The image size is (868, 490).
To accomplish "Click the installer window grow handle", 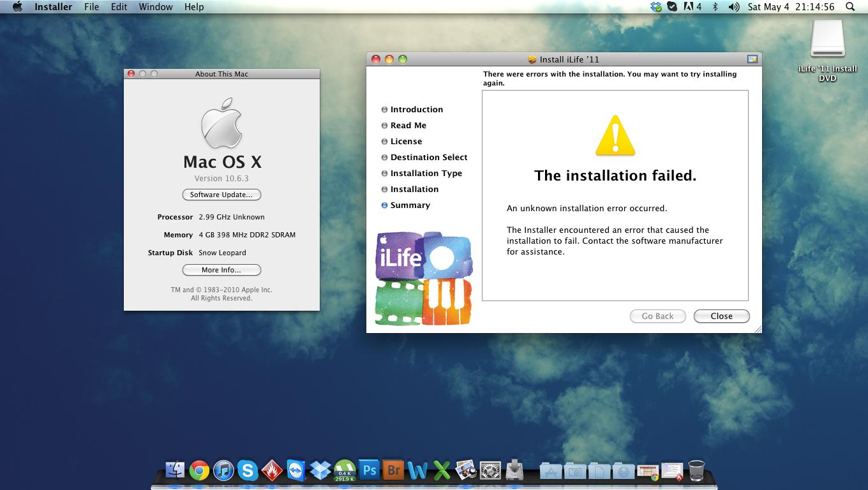I will (x=758, y=329).
